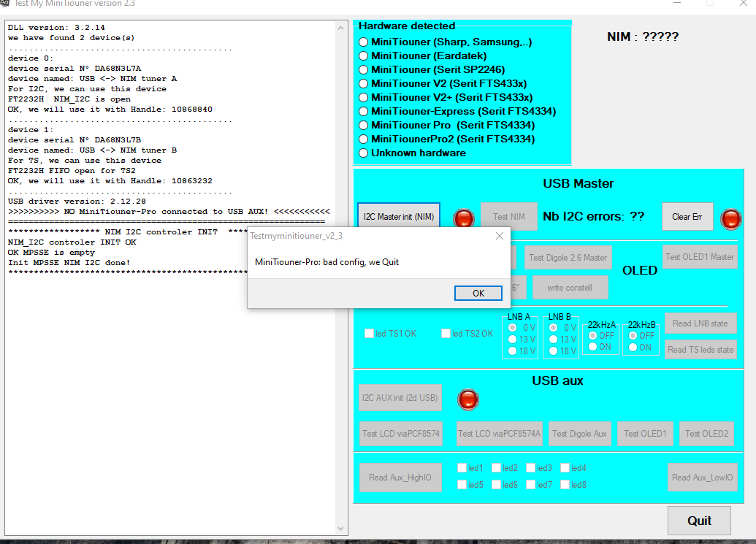The height and width of the screenshot is (544, 756).
Task: Enable the led3 checkbox
Action: (531, 468)
